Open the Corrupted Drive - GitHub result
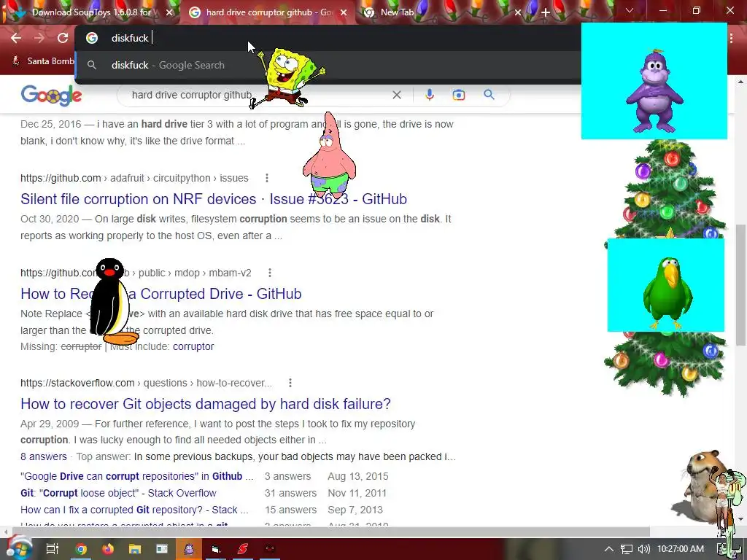The width and height of the screenshot is (747, 560). pyautogui.click(x=161, y=294)
